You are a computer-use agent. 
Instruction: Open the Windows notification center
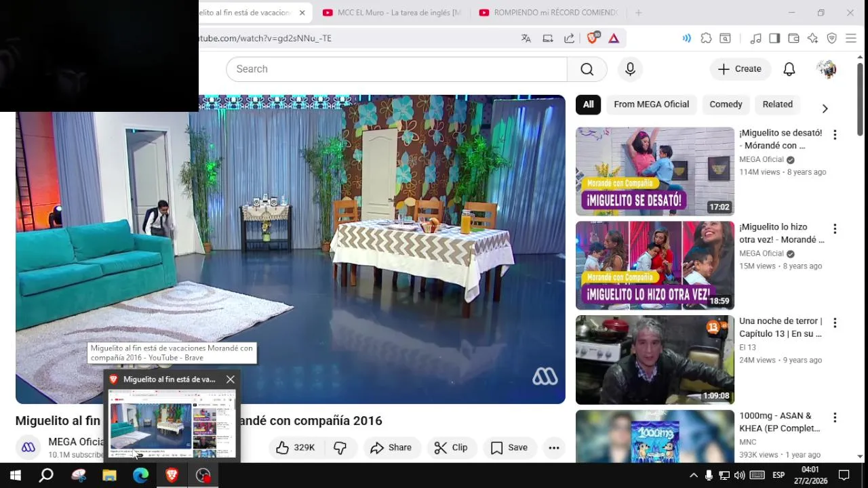click(844, 475)
